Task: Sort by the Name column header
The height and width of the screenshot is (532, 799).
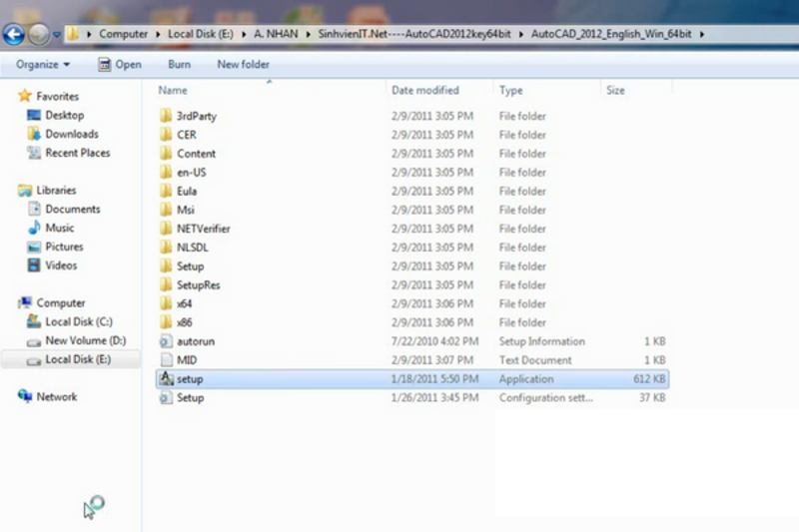Action: coord(172,91)
